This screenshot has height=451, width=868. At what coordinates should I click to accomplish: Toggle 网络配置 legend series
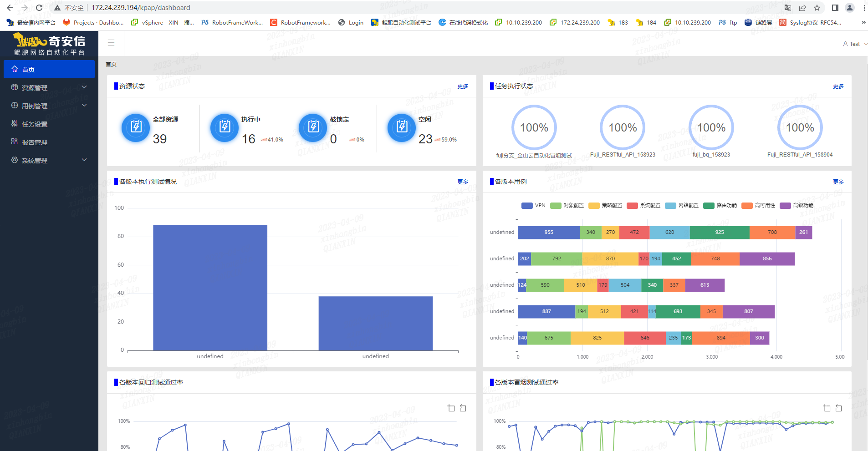tap(682, 206)
